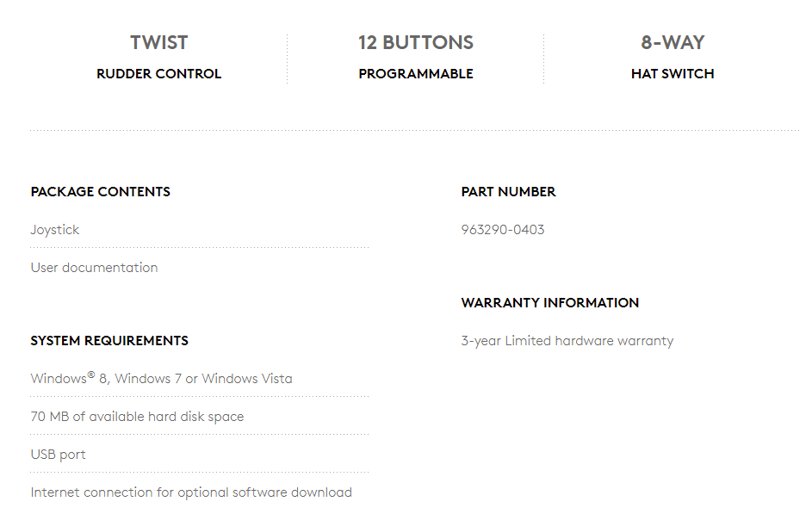Viewport: 812px width, 514px height.
Task: Click Internet connection for optional software download
Action: pyautogui.click(x=191, y=492)
